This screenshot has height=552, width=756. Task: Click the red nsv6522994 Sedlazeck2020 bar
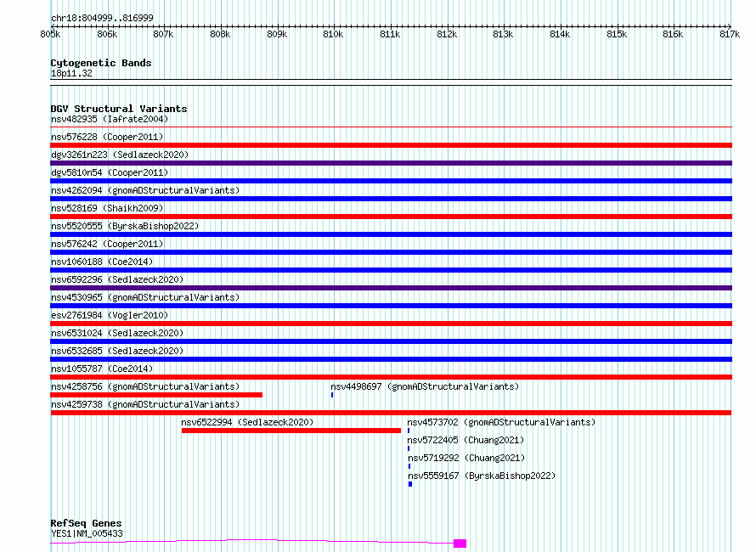(291, 431)
